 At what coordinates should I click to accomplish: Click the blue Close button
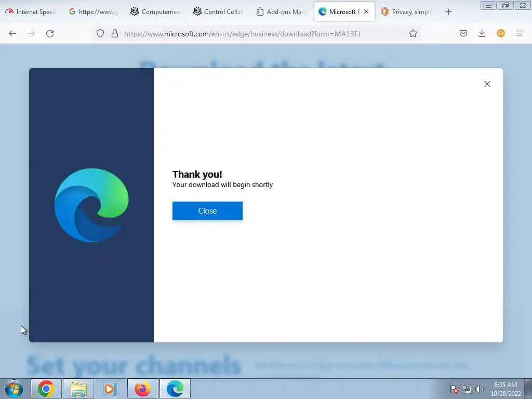click(207, 211)
